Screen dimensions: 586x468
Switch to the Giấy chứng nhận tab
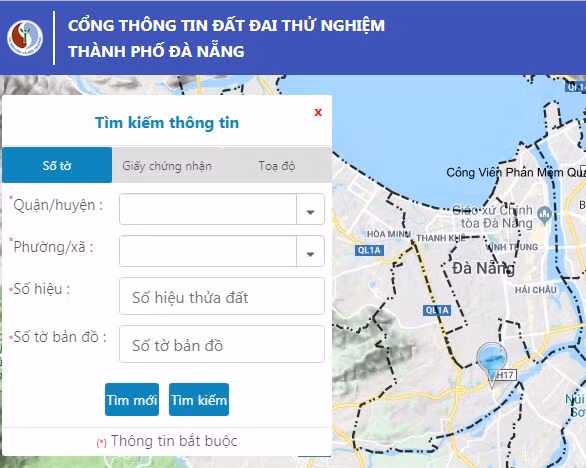(x=167, y=166)
